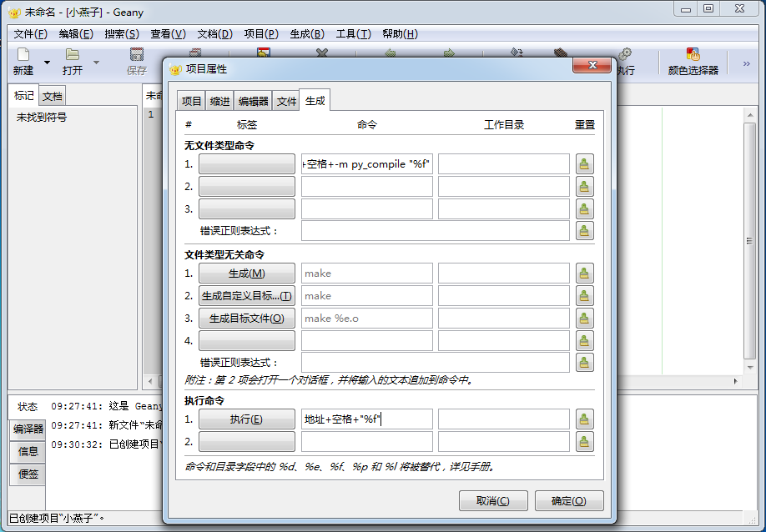The height and width of the screenshot is (532, 766).
Task: Click the 确定(O) button
Action: pos(569,501)
